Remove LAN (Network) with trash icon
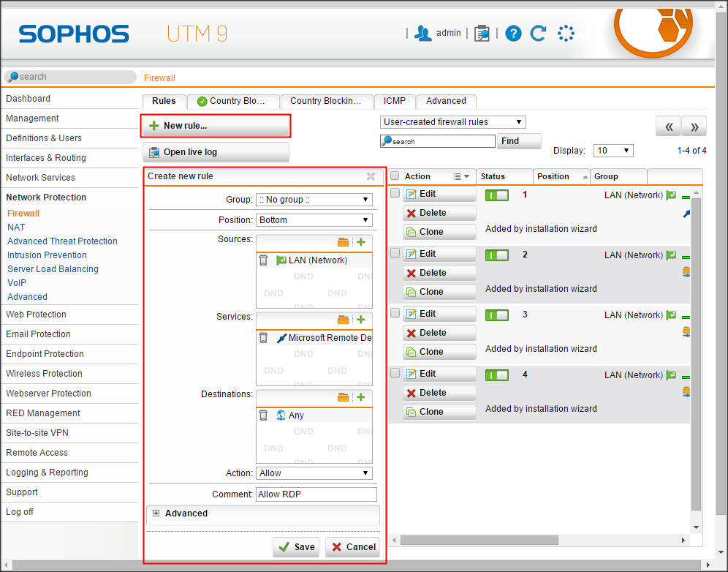The height and width of the screenshot is (572, 728). click(x=264, y=260)
